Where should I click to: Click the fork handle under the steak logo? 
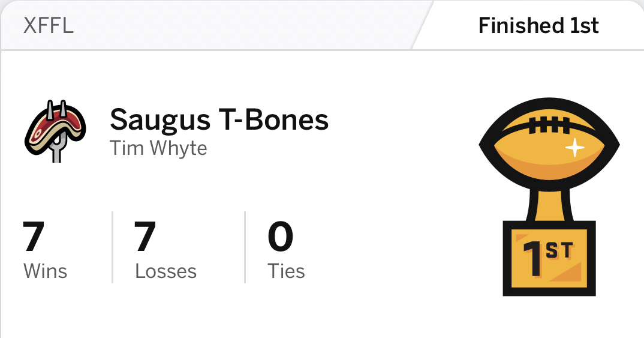58,155
